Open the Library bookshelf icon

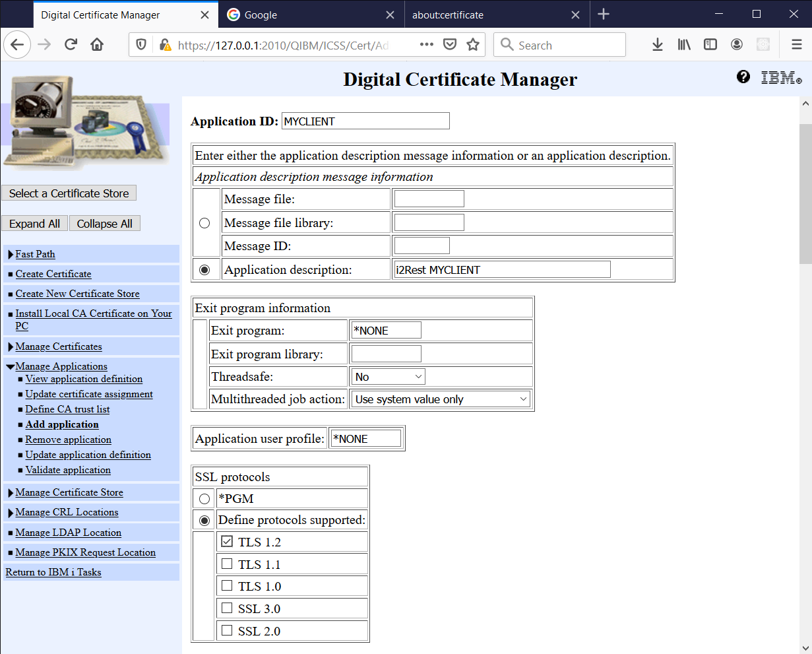coord(684,45)
